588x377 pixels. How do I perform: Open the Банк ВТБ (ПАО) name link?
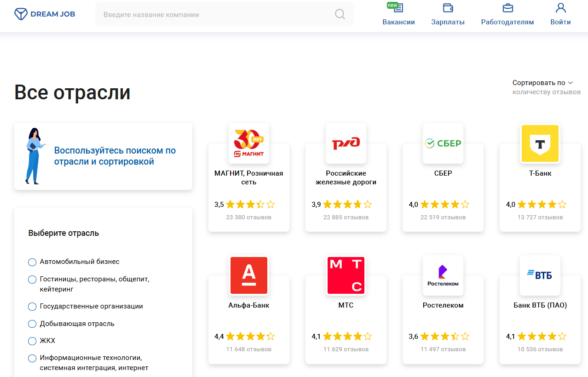coord(540,305)
